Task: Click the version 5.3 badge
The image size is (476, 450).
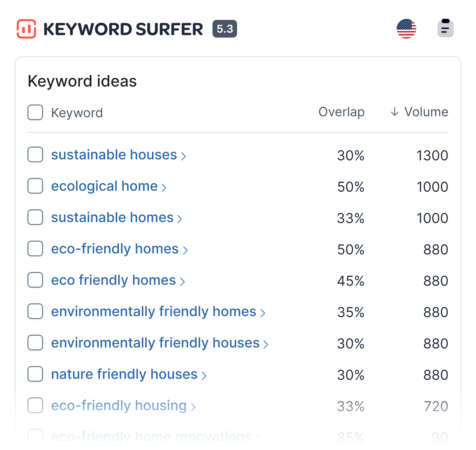Action: point(224,29)
